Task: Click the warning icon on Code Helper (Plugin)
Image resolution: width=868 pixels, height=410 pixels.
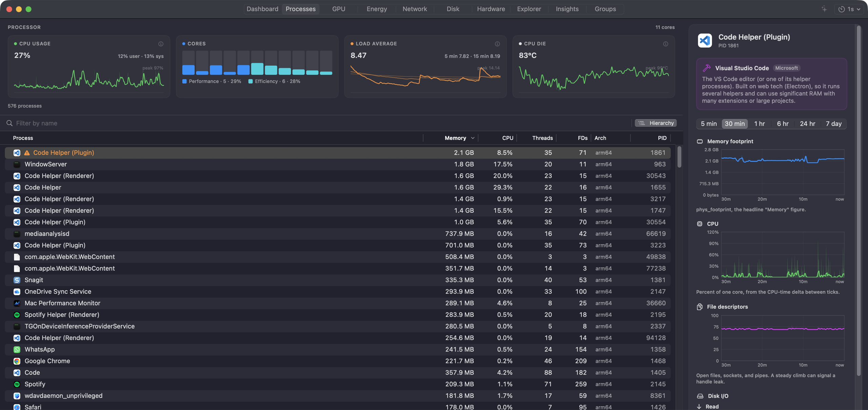Action: (27, 153)
